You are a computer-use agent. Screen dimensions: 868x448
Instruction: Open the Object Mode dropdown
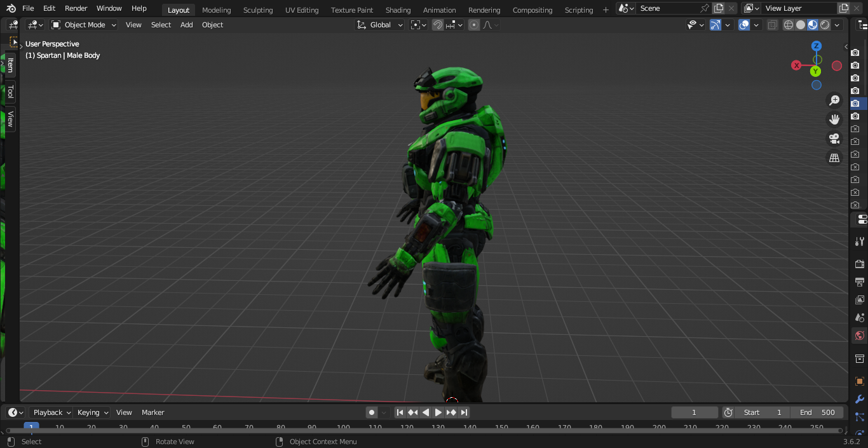[x=84, y=25]
